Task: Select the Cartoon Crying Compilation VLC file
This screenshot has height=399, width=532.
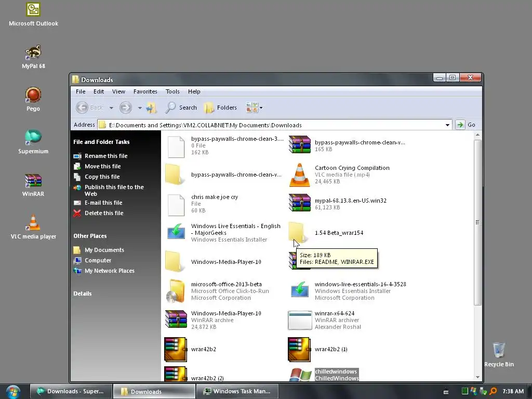Action: [339, 175]
